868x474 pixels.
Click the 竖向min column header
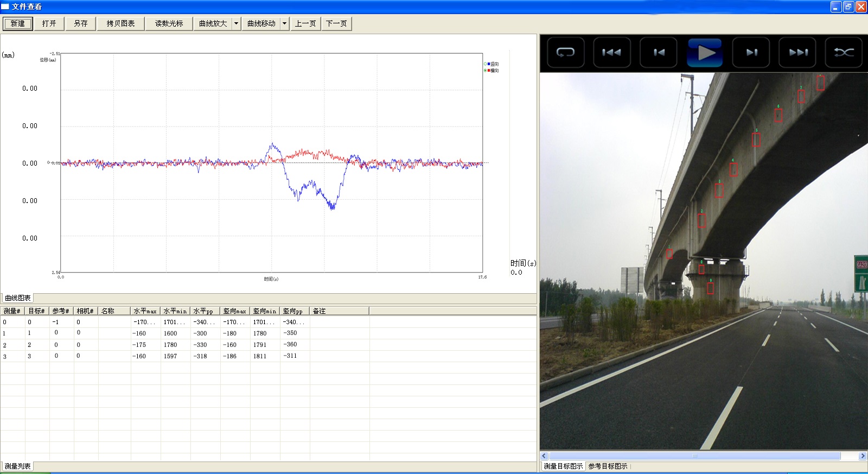265,311
